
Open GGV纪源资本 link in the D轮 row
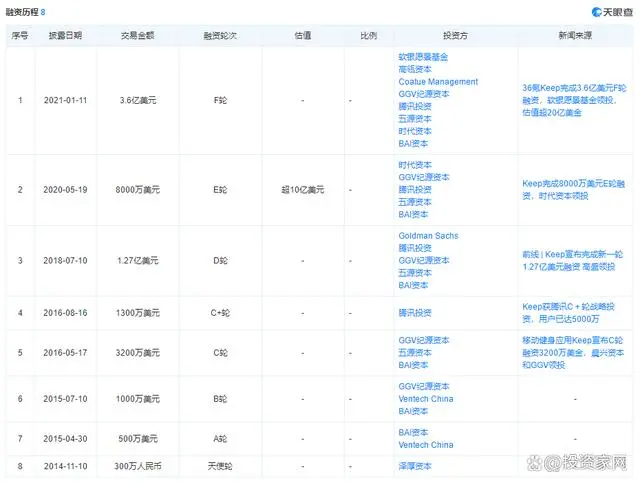424,260
